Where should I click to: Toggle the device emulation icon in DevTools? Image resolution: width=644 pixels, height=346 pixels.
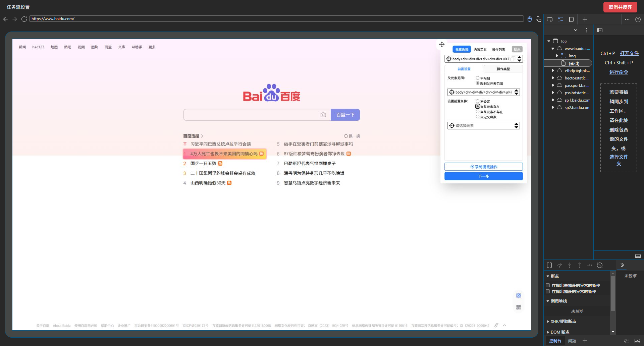coord(560,19)
